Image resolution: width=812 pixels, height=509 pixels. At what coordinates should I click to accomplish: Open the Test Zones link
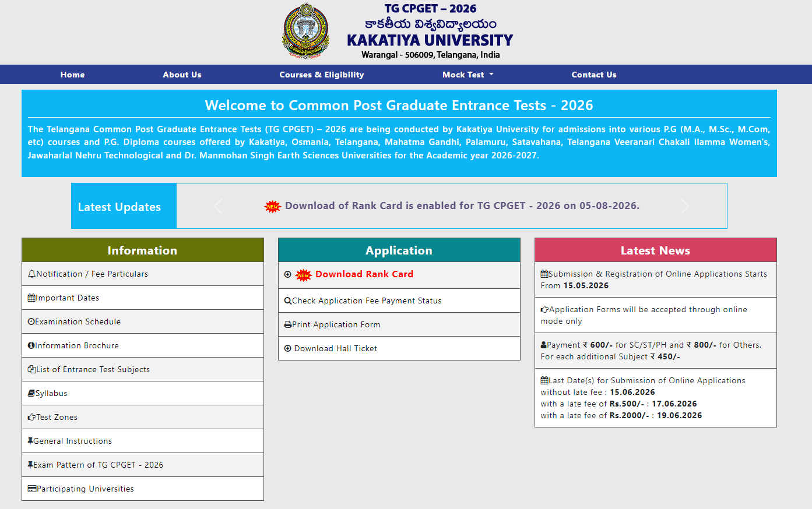57,417
